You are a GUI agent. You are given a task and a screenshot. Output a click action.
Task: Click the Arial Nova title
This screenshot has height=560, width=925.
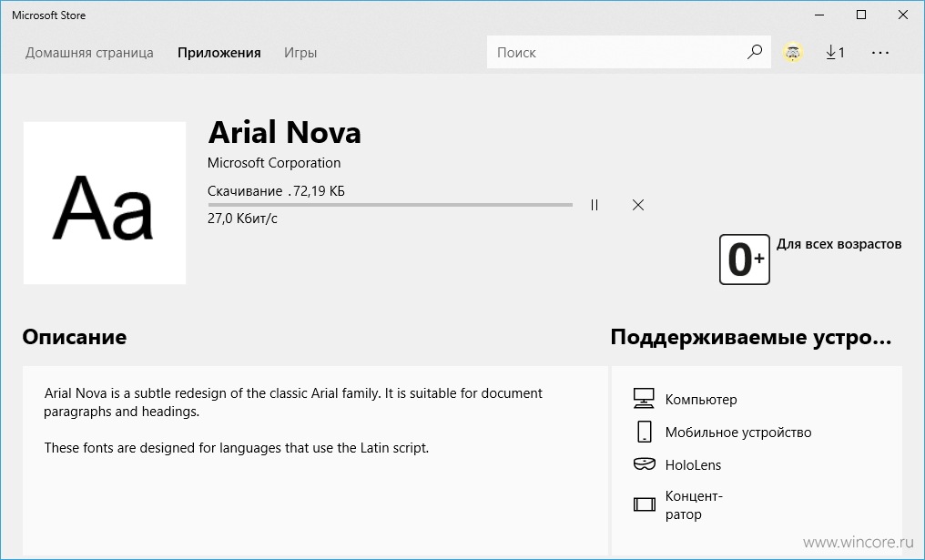[284, 132]
